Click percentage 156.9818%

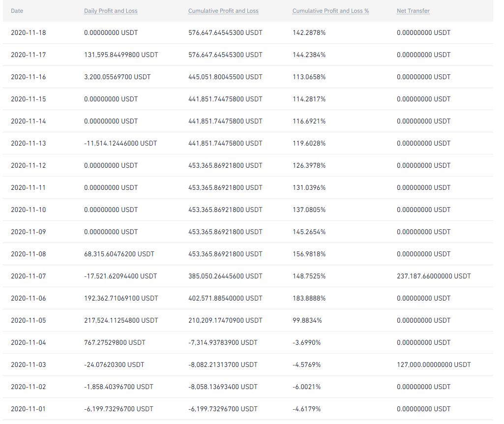coord(309,254)
